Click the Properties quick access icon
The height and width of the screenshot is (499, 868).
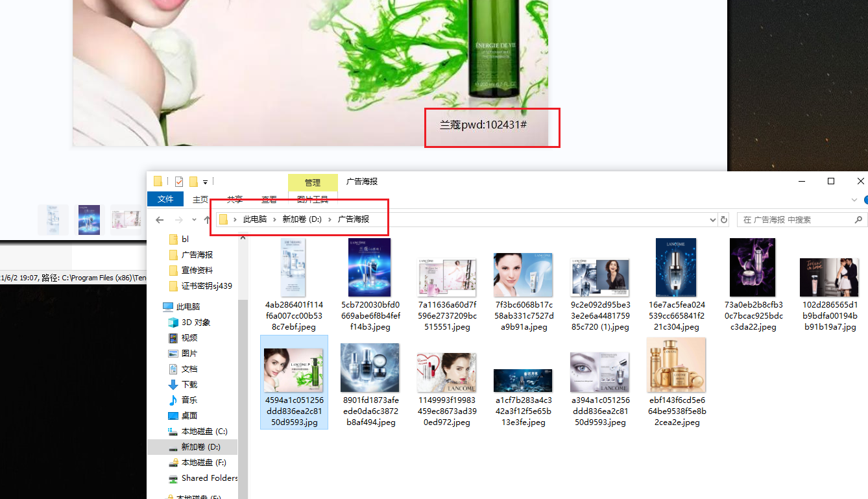[179, 182]
